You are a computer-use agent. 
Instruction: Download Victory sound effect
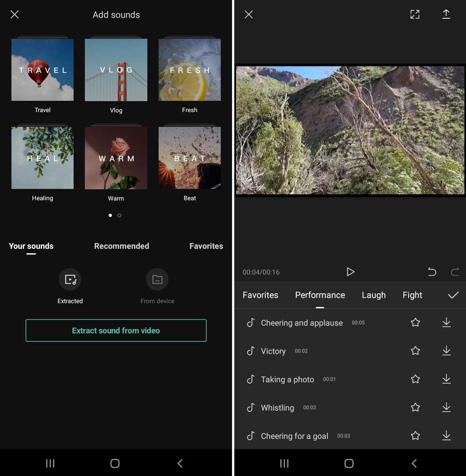tap(446, 351)
